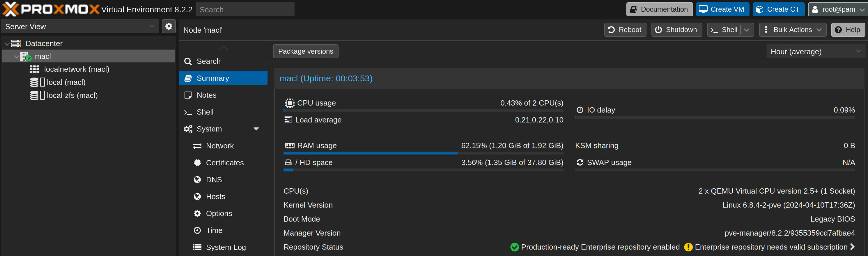Click the Certificates badge icon

click(197, 163)
